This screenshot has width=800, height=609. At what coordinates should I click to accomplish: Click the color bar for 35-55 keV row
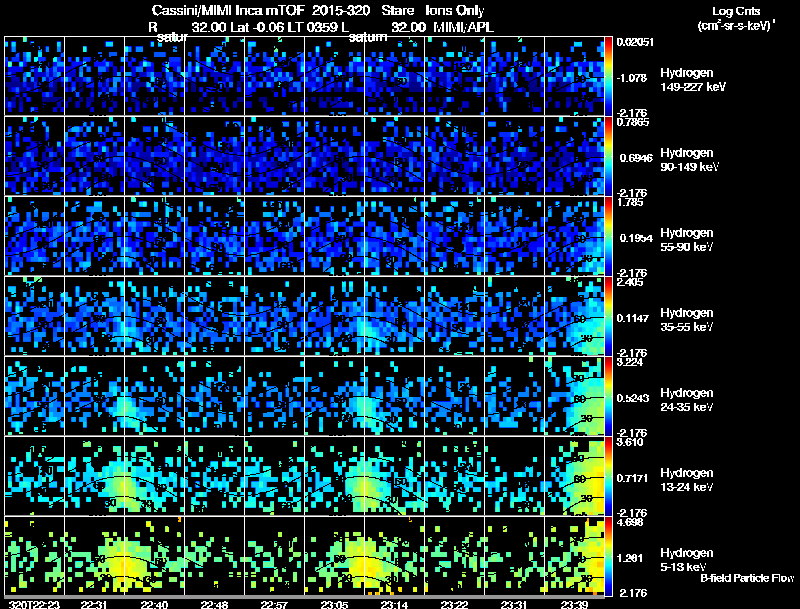click(x=608, y=316)
